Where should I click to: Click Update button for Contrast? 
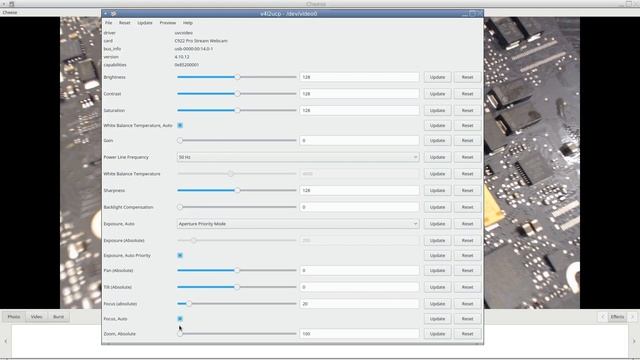(x=437, y=93)
